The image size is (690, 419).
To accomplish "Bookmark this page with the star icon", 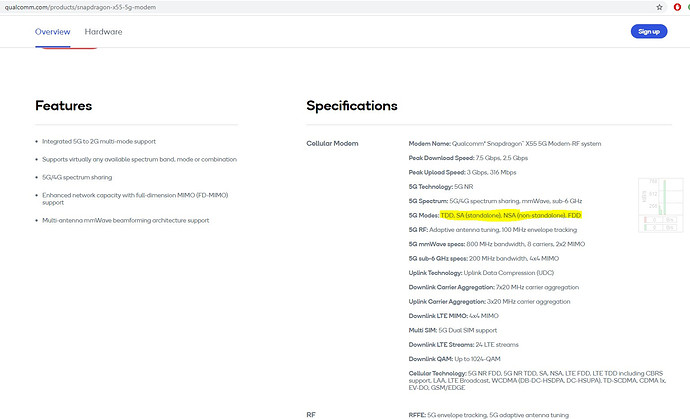I will (x=659, y=7).
